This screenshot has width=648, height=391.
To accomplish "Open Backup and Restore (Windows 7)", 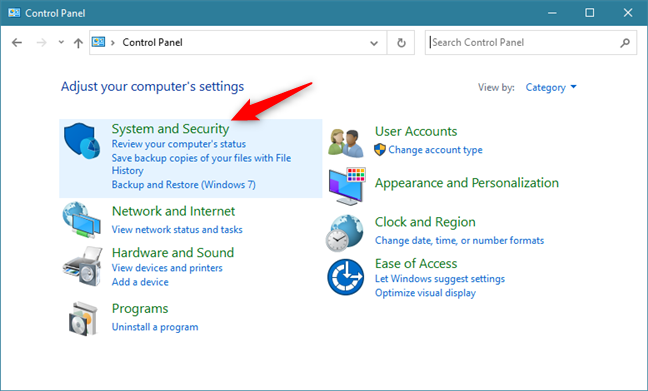I will tap(183, 184).
